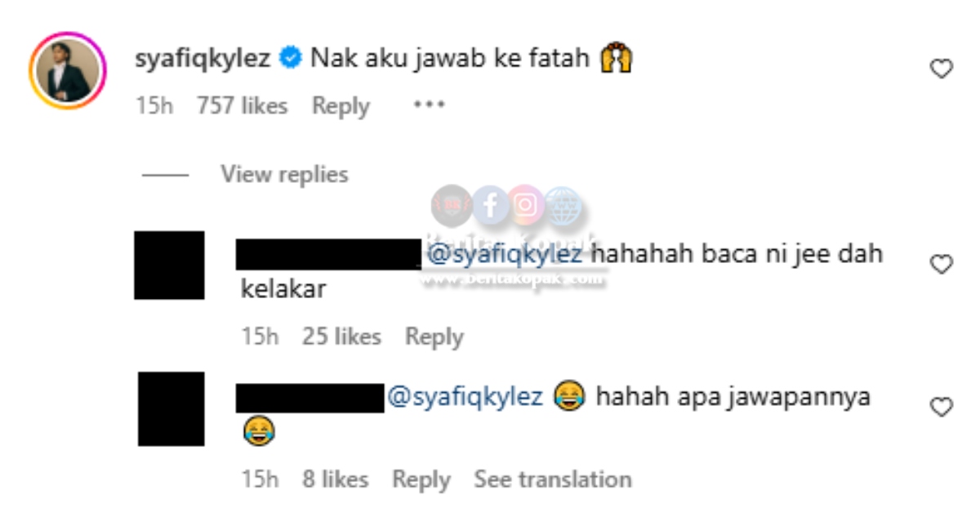The height and width of the screenshot is (513, 980).
Task: Reply to the syafiqkylez top comment
Action: point(341,106)
